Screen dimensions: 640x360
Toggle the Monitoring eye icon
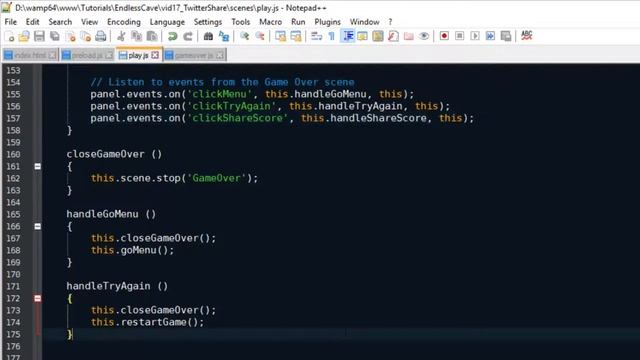point(424,36)
